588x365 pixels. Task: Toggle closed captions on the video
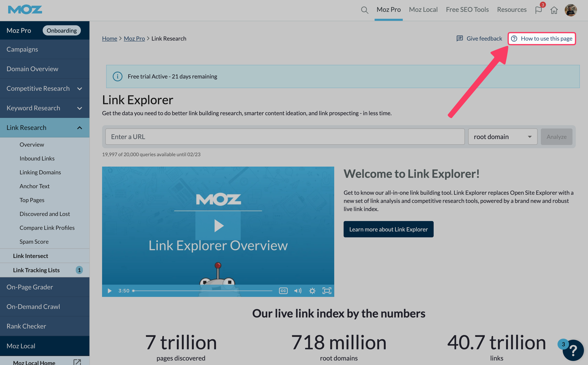coord(283,291)
